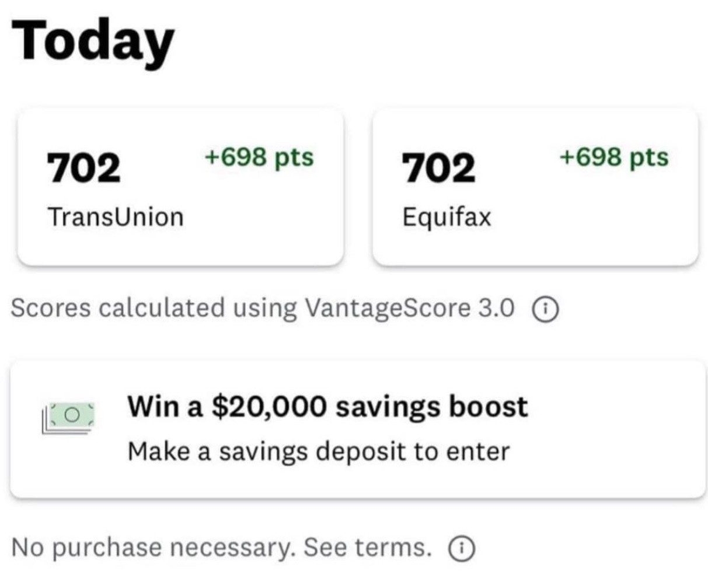Click the Today heading
This screenshot has width=708, height=588.
point(92,42)
